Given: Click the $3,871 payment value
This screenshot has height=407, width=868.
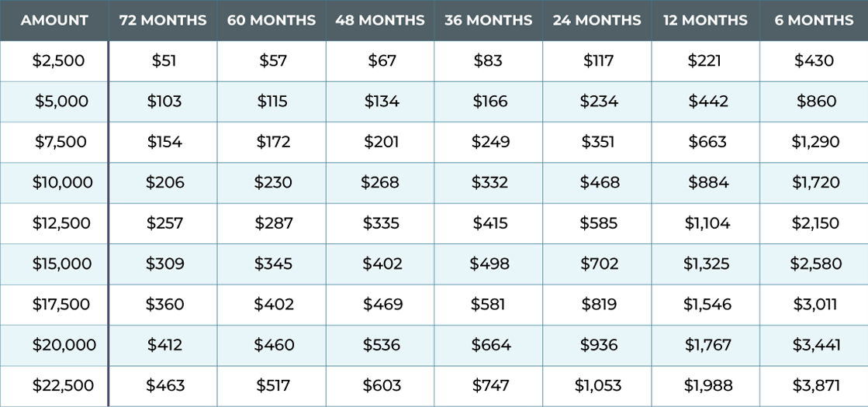Looking at the screenshot, I should pyautogui.click(x=815, y=385).
